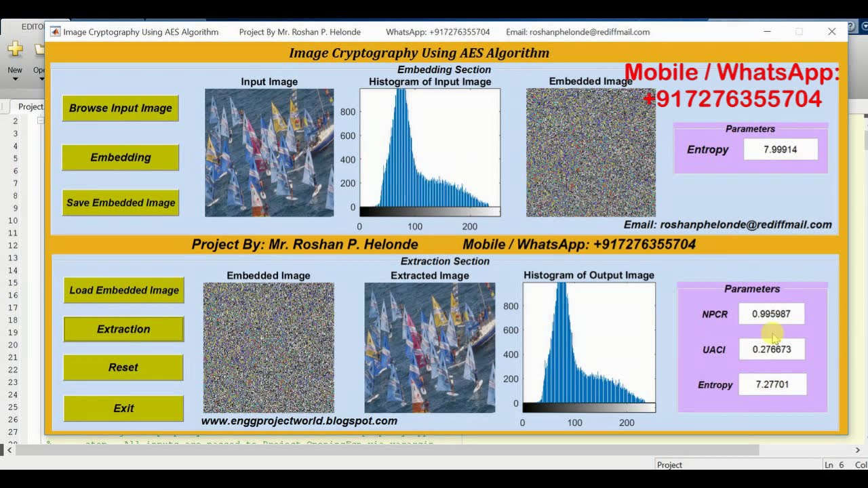This screenshot has width=868, height=488.
Task: Click the left arrow of horizontal scrollbar
Action: (9, 450)
